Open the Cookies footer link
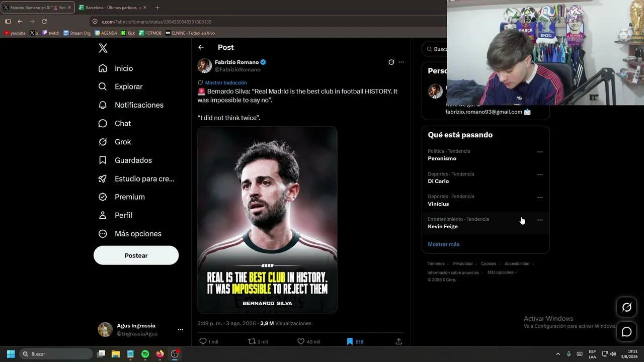 [x=489, y=264]
